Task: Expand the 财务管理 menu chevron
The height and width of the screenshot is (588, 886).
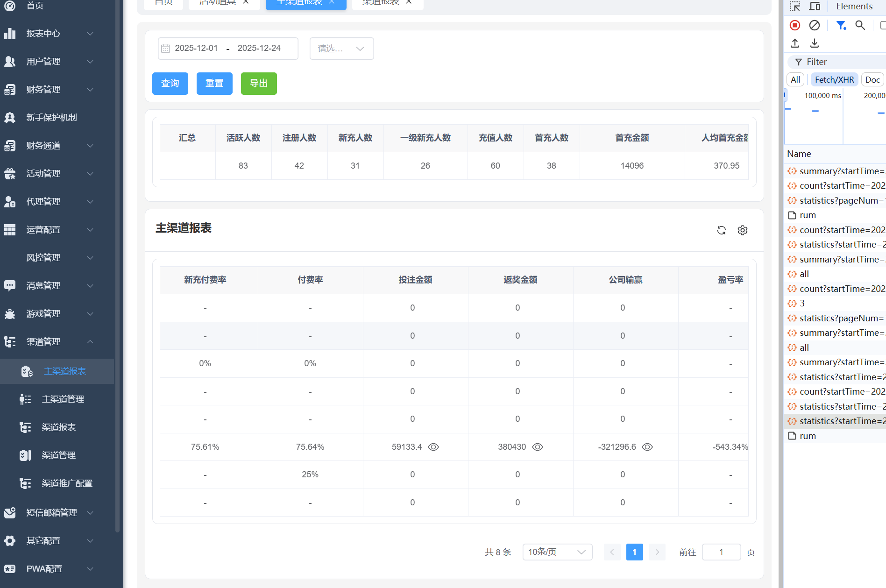Action: pyautogui.click(x=90, y=90)
